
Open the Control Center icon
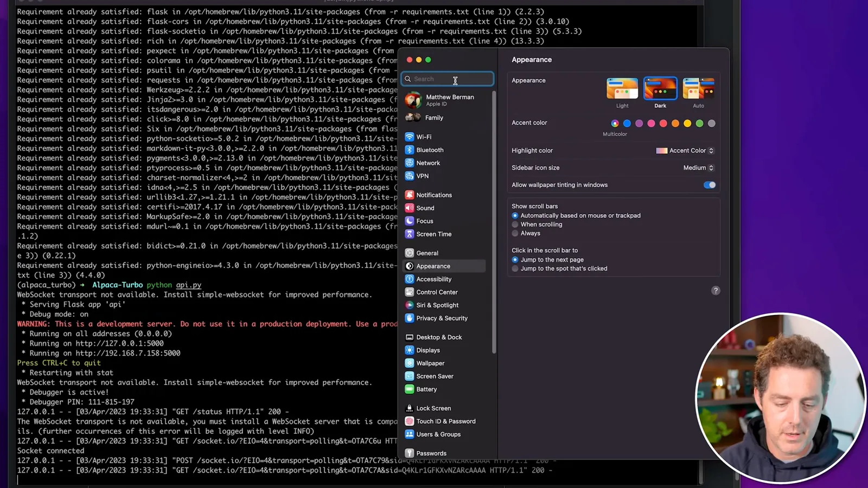tap(410, 292)
